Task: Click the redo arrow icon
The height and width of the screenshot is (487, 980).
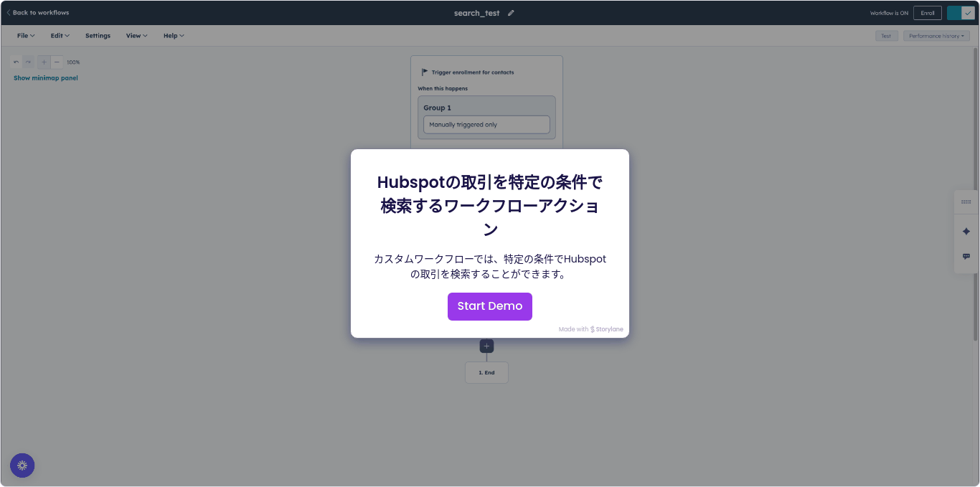Action: coord(28,62)
